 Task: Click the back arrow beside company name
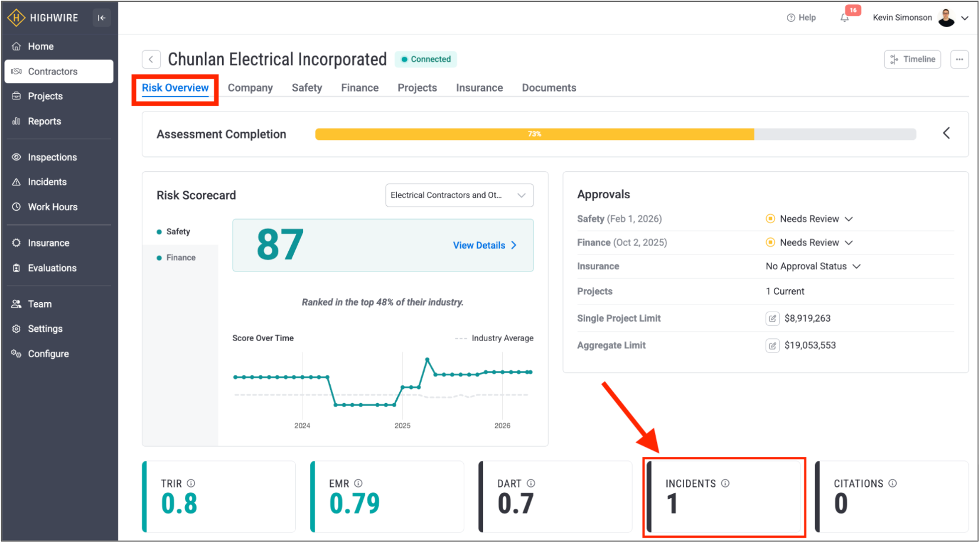coord(151,59)
